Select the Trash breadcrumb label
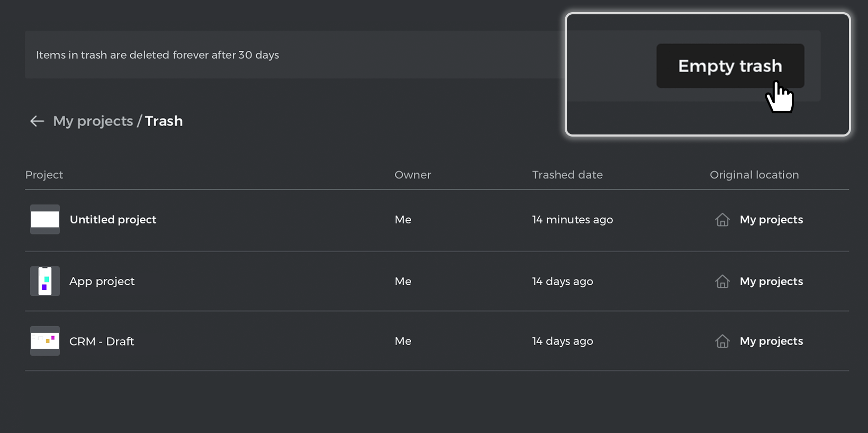The height and width of the screenshot is (433, 868). (164, 121)
